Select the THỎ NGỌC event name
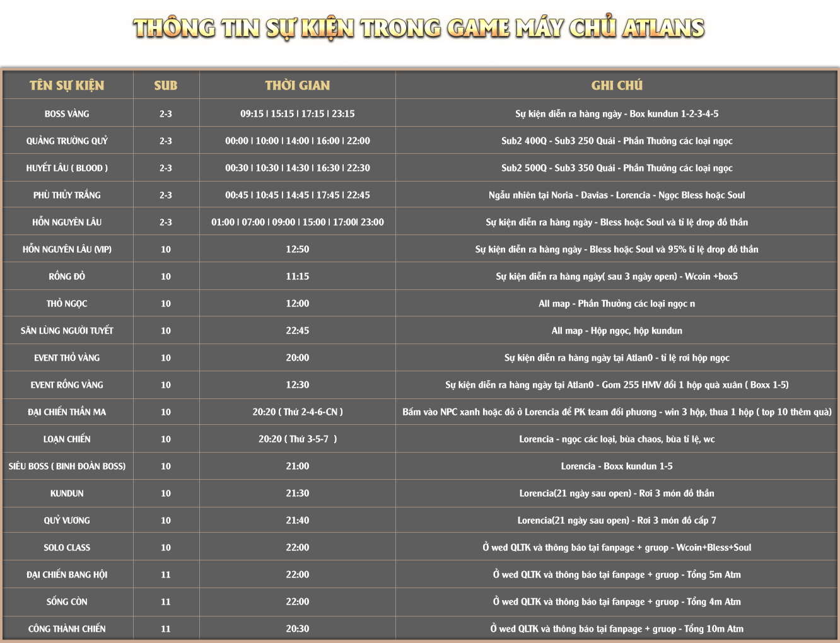840x643 pixels. point(67,304)
